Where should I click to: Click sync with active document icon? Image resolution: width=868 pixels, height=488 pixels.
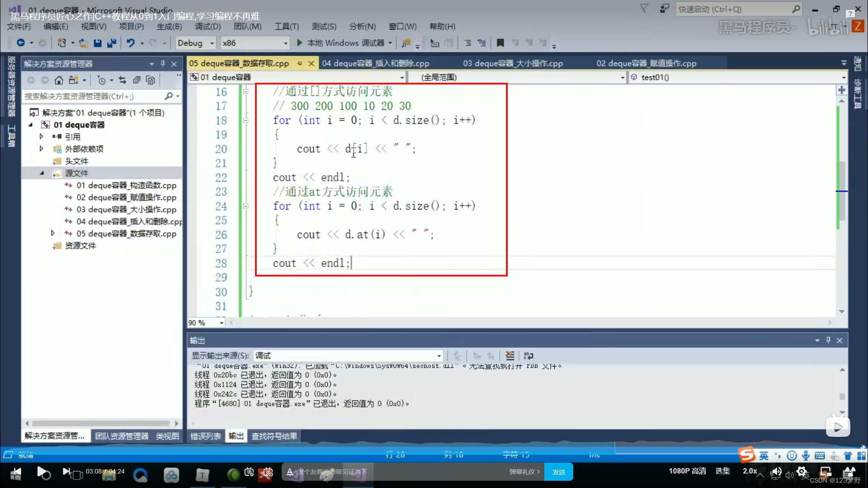123,80
